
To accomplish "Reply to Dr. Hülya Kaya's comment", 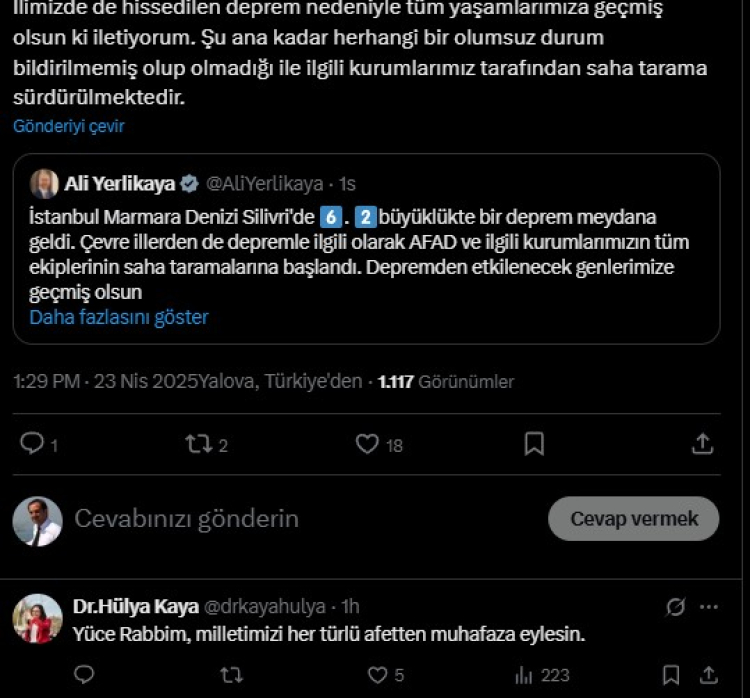I will pos(84,676).
